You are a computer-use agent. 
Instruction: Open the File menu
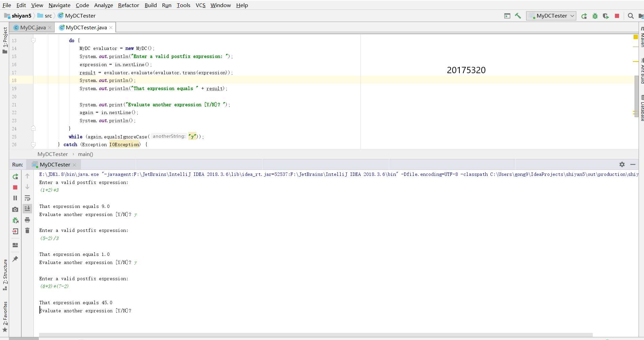point(7,5)
